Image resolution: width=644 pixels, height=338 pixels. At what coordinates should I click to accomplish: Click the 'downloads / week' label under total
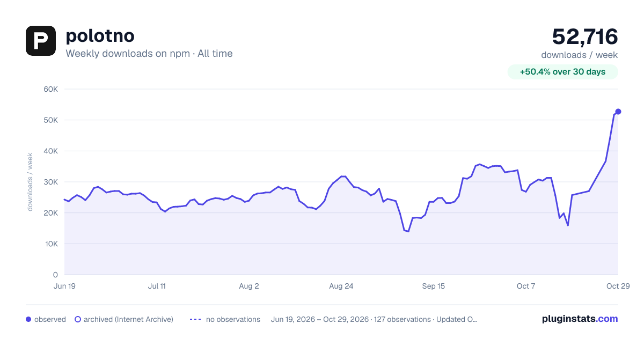pos(580,55)
